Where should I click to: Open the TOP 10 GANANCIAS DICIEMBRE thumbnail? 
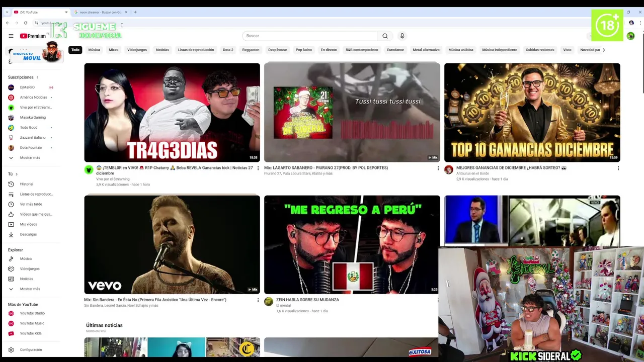click(x=532, y=113)
